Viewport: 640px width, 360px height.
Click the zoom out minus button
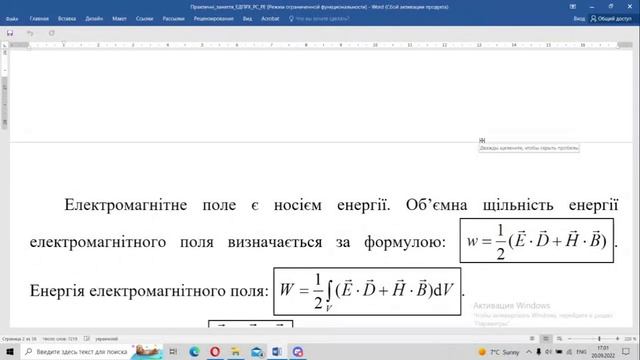click(570, 339)
